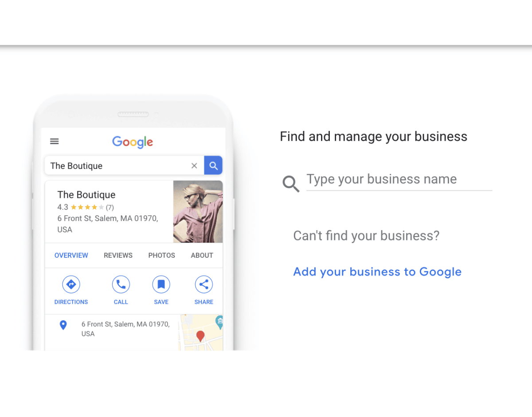The image size is (532, 417).
Task: Tap the Share icon
Action: coord(204,284)
